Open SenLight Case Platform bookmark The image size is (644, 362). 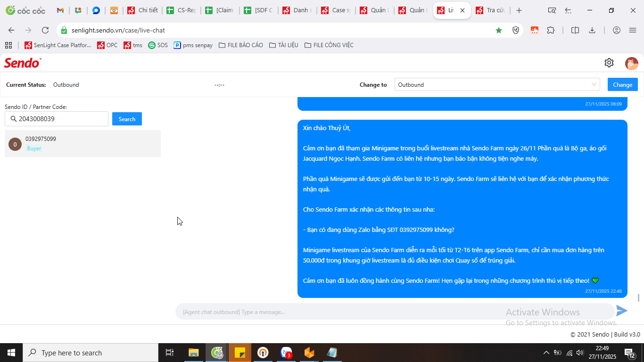pyautogui.click(x=58, y=45)
